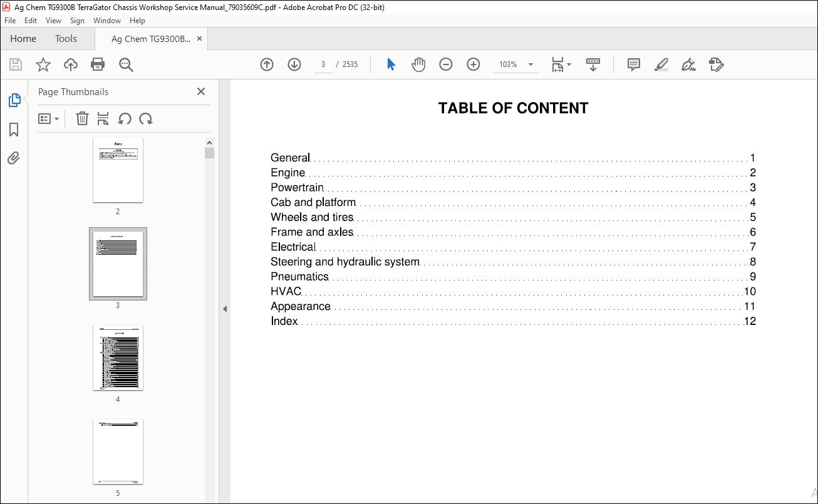Click the scrolling mode keyboard icon
The width and height of the screenshot is (818, 504).
point(593,64)
